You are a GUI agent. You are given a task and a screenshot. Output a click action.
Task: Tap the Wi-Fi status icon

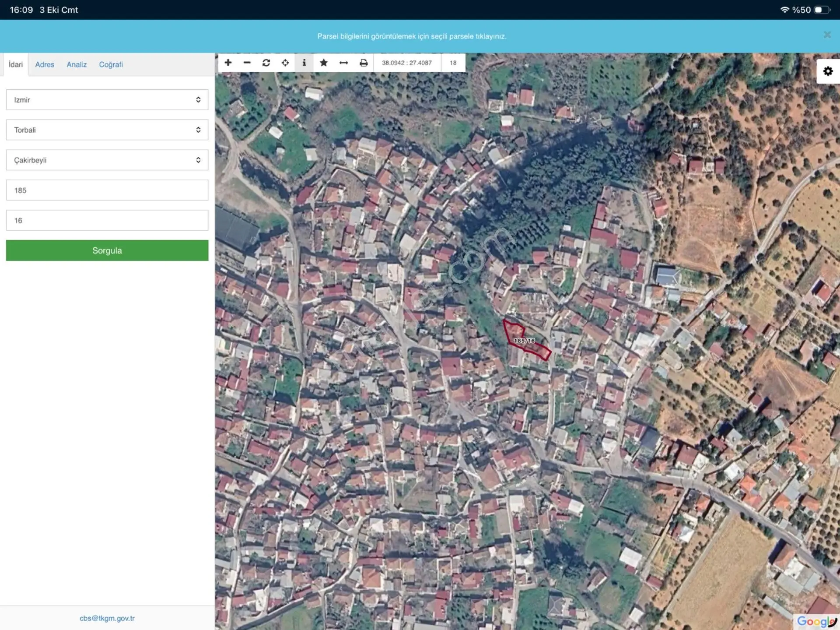coord(785,10)
